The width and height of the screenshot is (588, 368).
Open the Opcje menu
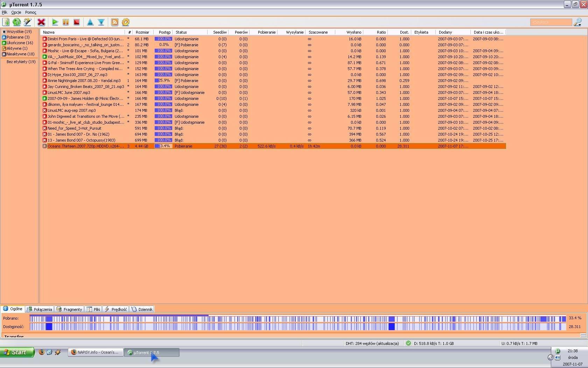click(16, 12)
